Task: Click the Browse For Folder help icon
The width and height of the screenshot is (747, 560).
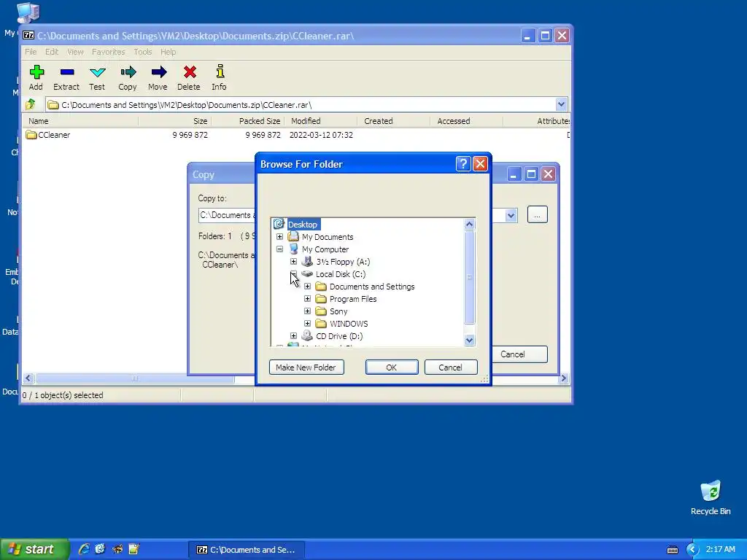Action: pos(463,164)
